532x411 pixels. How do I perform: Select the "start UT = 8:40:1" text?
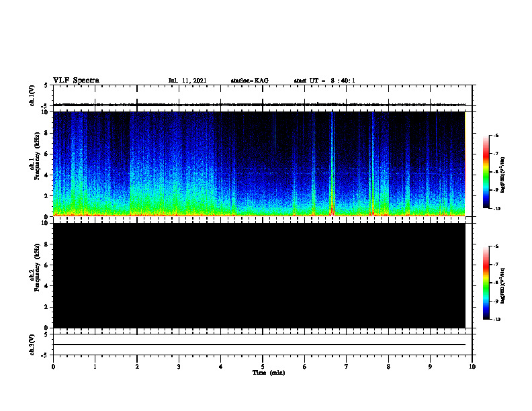(x=324, y=81)
